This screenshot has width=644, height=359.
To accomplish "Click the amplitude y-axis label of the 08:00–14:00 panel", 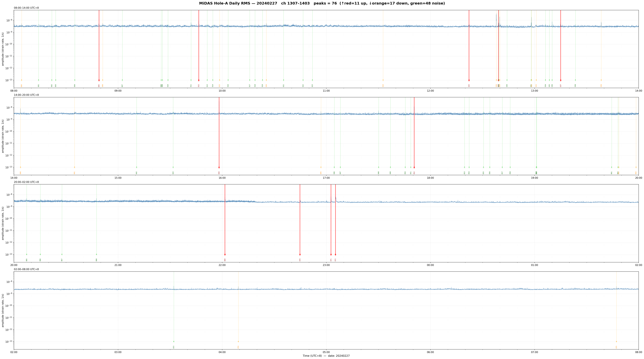I will [3, 49].
